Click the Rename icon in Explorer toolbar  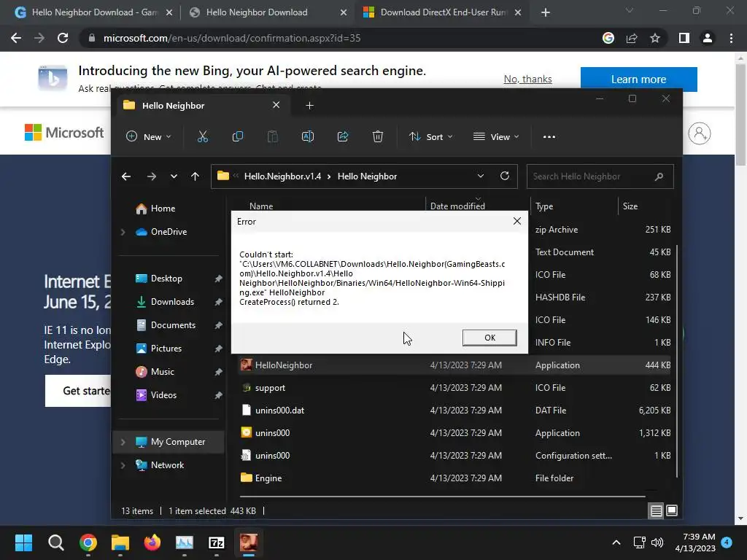pyautogui.click(x=308, y=136)
